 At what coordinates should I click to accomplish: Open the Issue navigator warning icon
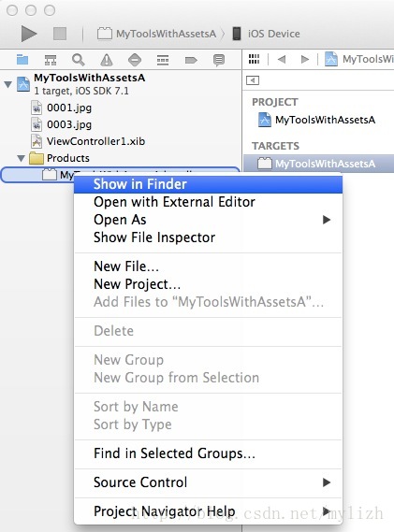tap(107, 60)
